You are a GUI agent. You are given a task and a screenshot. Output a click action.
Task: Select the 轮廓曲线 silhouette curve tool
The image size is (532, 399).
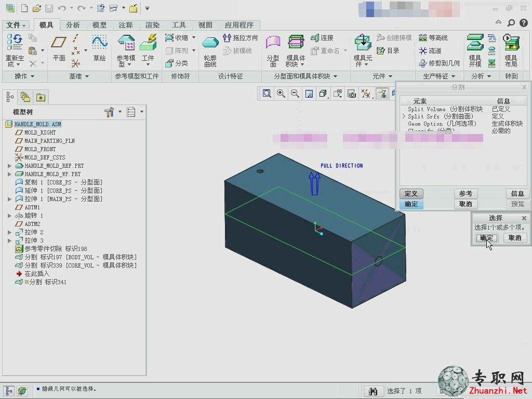(x=210, y=51)
